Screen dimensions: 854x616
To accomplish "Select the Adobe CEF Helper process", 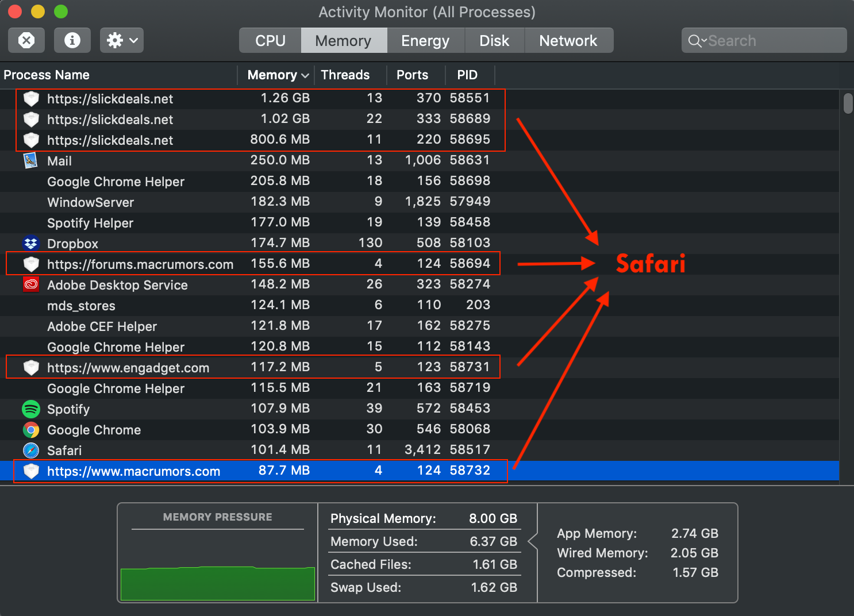I will pos(420,326).
